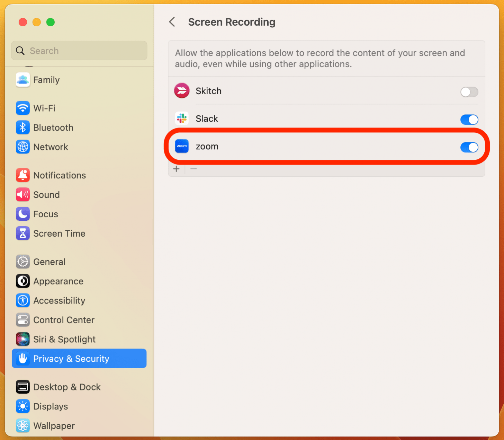Click the Siri & Spotlight icon
This screenshot has width=504, height=440.
(x=22, y=339)
